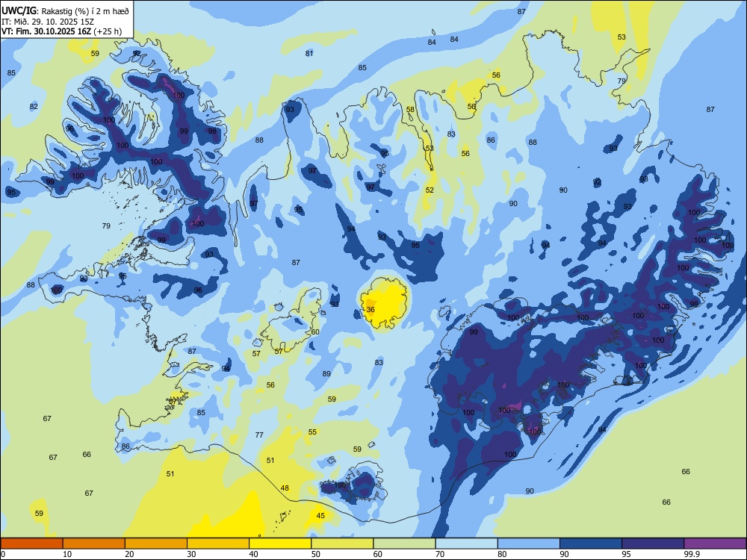Image resolution: width=747 pixels, height=560 pixels.
Task: Click the humidity value 77 on the map
Action: coord(259,435)
